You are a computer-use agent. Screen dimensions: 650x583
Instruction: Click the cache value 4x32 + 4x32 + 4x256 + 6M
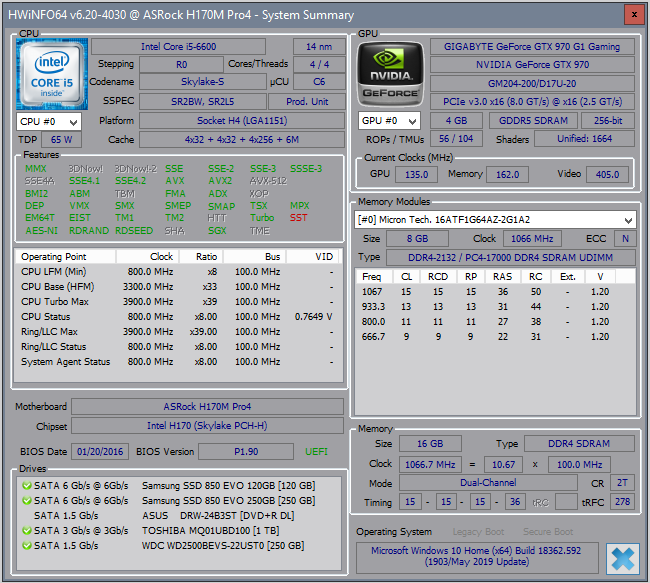click(x=242, y=139)
